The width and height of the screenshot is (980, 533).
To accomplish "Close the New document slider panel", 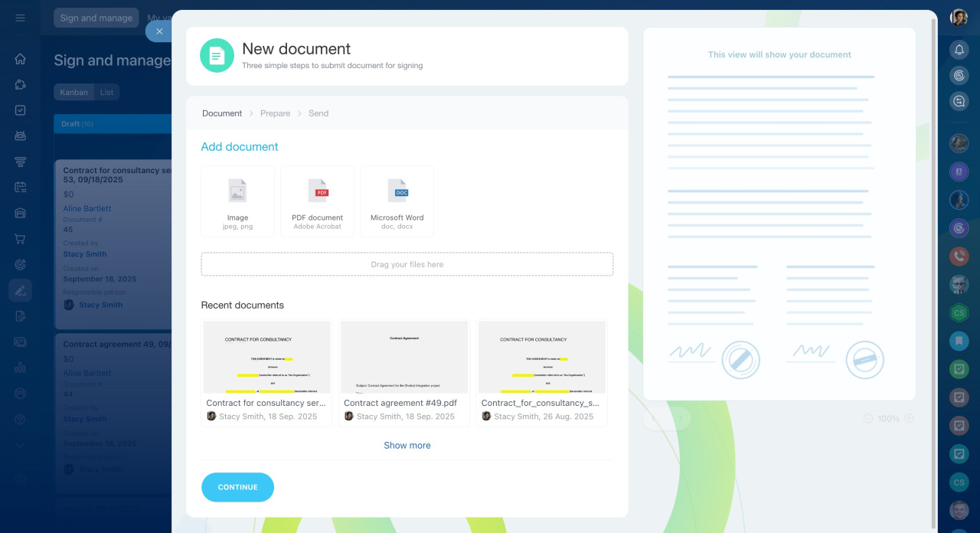I will tap(159, 31).
